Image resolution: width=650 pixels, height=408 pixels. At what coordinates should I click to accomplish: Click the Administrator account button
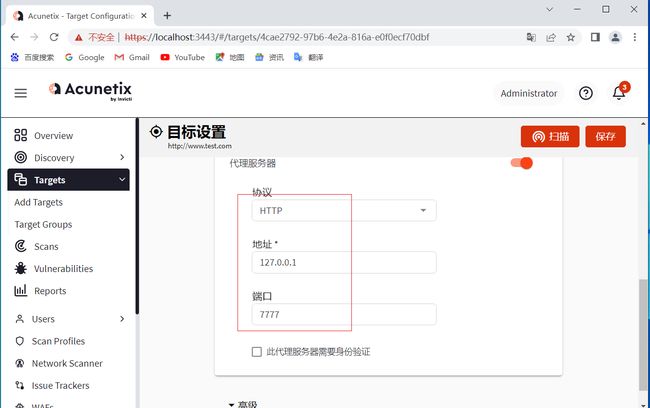(x=529, y=93)
